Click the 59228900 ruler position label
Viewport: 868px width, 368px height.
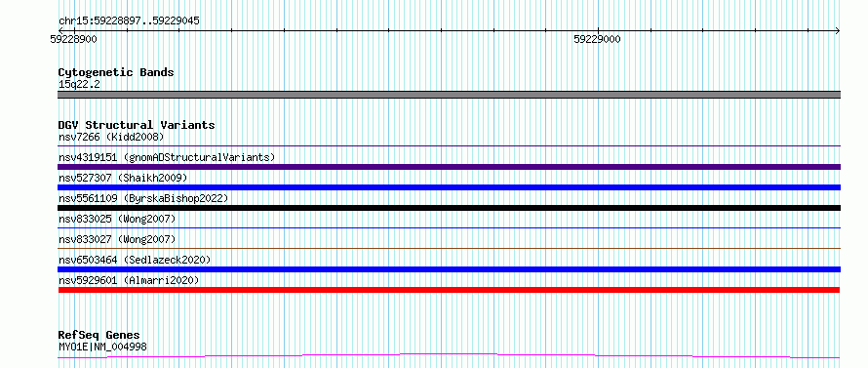coord(73,39)
